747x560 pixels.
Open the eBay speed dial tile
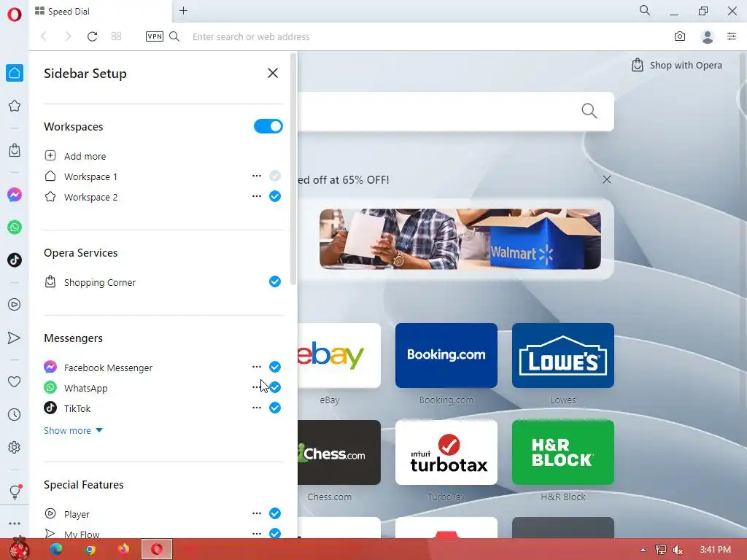coord(339,355)
